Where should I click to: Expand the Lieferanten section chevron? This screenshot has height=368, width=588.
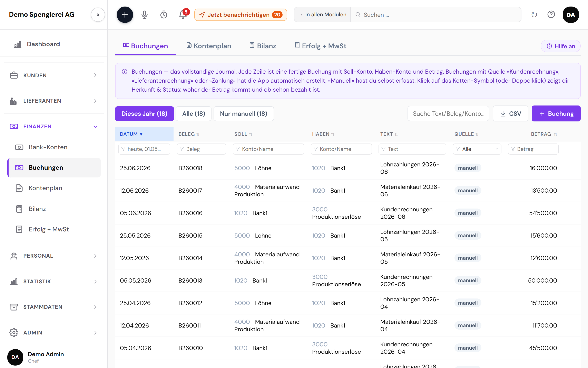(x=95, y=101)
